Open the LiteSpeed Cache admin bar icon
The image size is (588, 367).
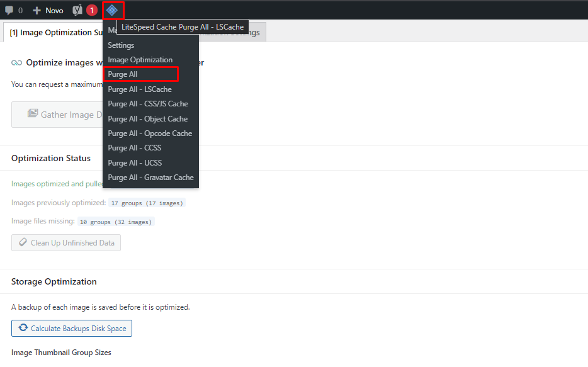click(112, 10)
